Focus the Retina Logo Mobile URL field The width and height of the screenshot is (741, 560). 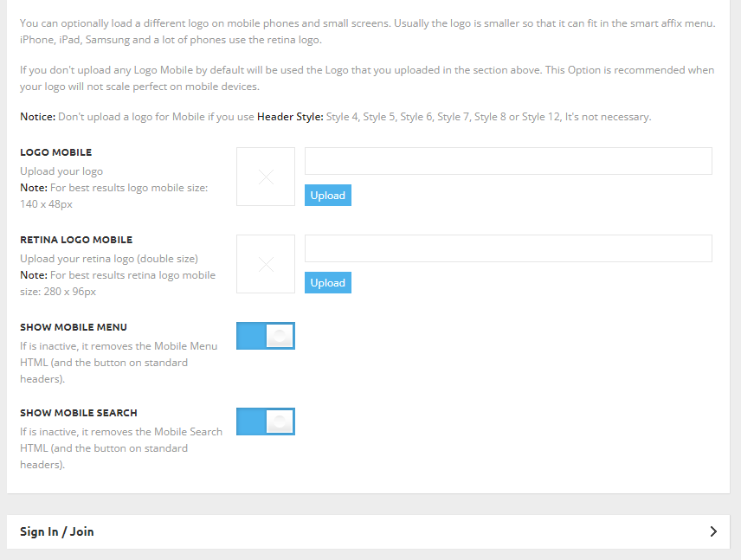[508, 248]
